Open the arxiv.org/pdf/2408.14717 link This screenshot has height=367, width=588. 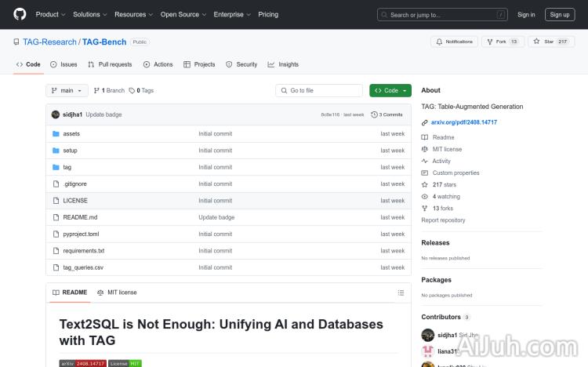click(464, 122)
